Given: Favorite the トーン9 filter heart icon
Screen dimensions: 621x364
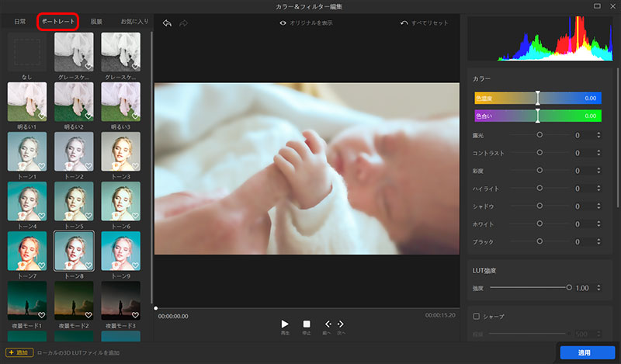Looking at the screenshot, I should (135, 265).
